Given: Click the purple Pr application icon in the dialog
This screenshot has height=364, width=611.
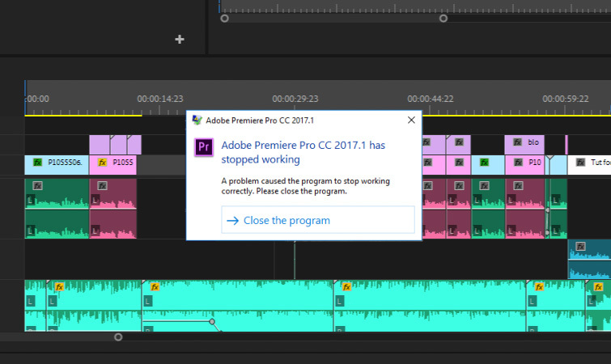Looking at the screenshot, I should [204, 147].
